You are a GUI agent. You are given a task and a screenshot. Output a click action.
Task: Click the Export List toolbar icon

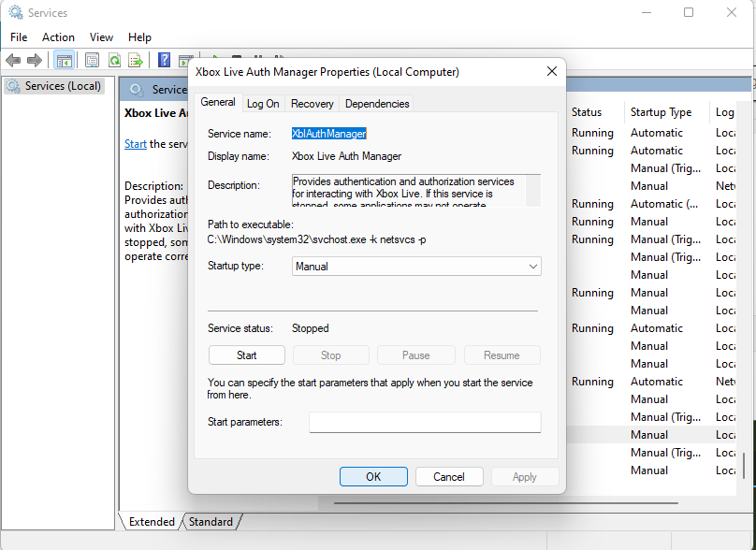(136, 60)
